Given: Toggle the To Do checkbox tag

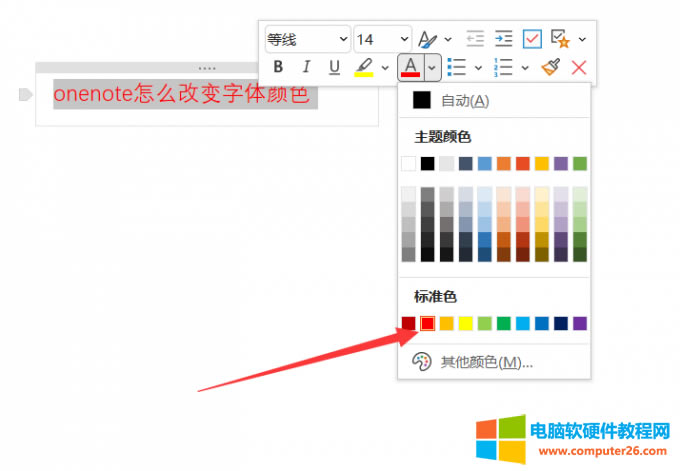Looking at the screenshot, I should point(532,39).
